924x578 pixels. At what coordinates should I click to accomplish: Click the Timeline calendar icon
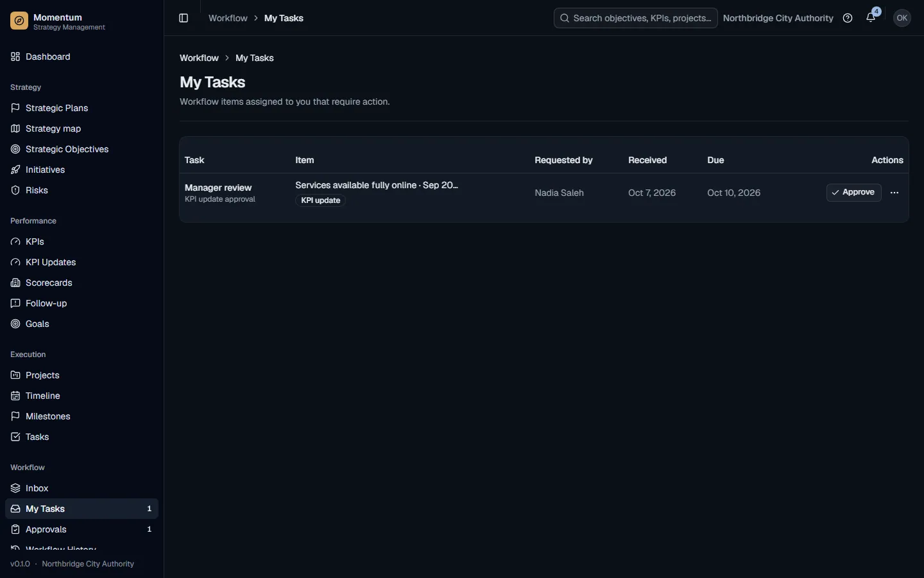[x=15, y=396]
